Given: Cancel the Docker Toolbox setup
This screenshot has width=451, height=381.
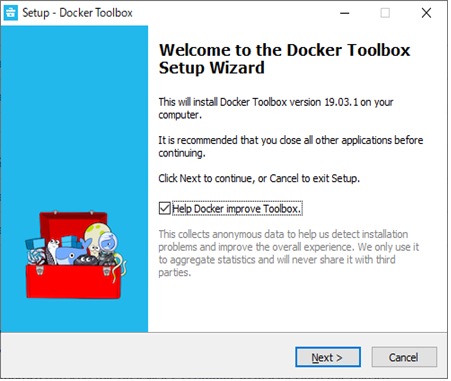Looking at the screenshot, I should [404, 358].
